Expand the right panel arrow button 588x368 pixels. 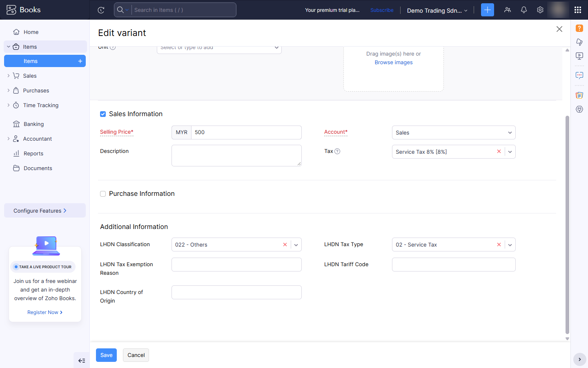coord(579,359)
